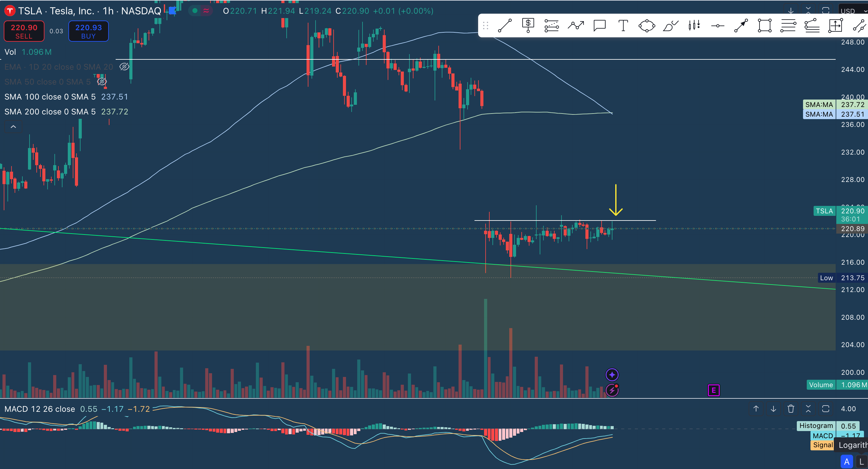Click the 248.00 price axis label
This screenshot has width=868, height=469.
853,42
